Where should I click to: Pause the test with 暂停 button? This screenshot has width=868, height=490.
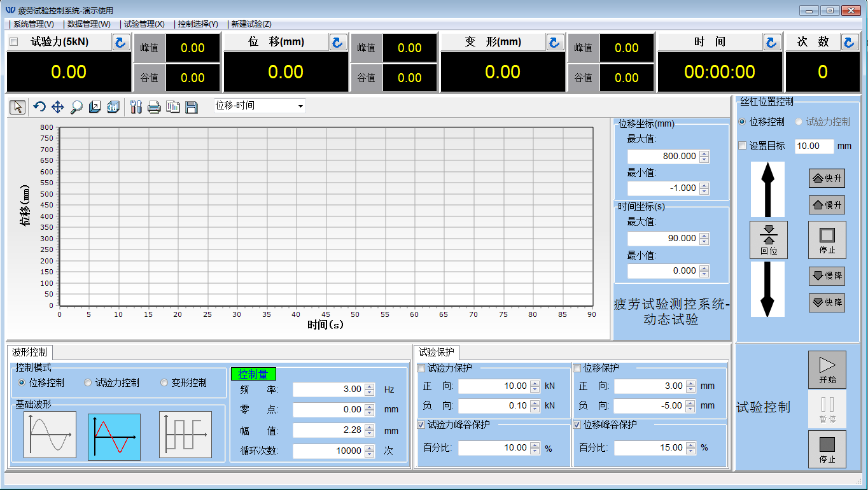[827, 409]
